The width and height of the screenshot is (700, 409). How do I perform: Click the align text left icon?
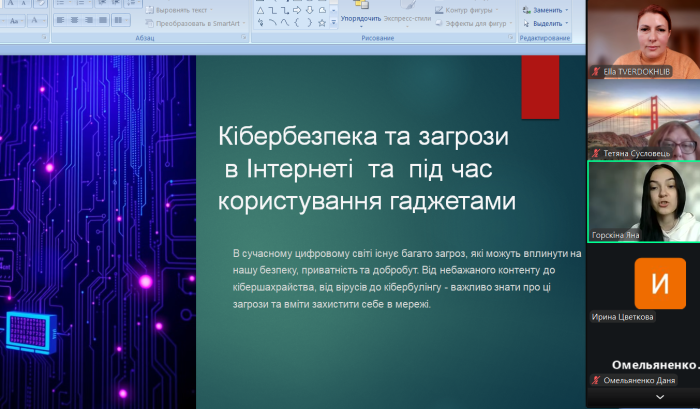(60, 20)
